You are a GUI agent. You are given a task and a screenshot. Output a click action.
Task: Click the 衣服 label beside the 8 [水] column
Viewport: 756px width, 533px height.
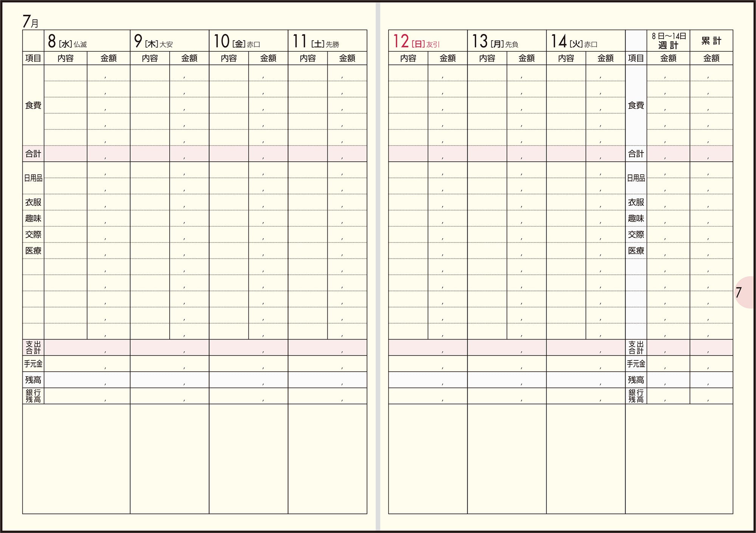tap(33, 202)
